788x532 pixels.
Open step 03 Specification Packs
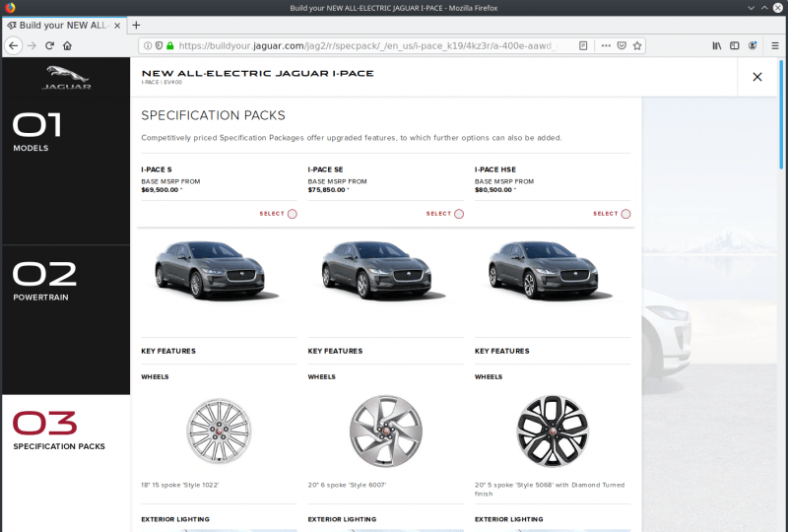tap(66, 463)
